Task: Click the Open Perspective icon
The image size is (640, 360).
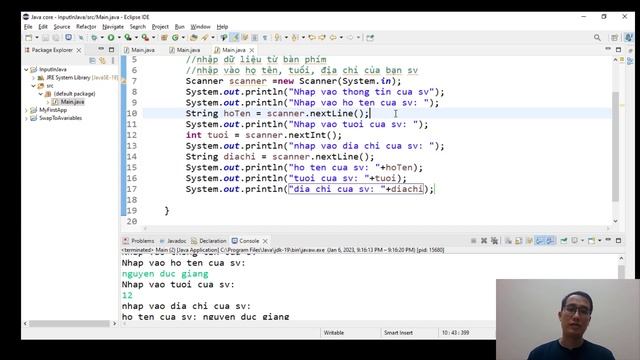Action: pyautogui.click(x=614, y=38)
